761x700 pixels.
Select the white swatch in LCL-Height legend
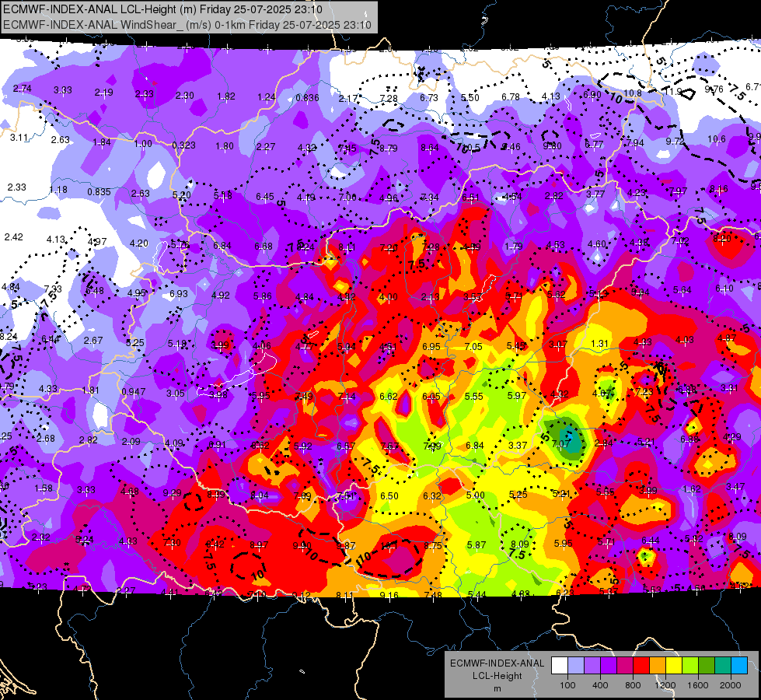(560, 666)
